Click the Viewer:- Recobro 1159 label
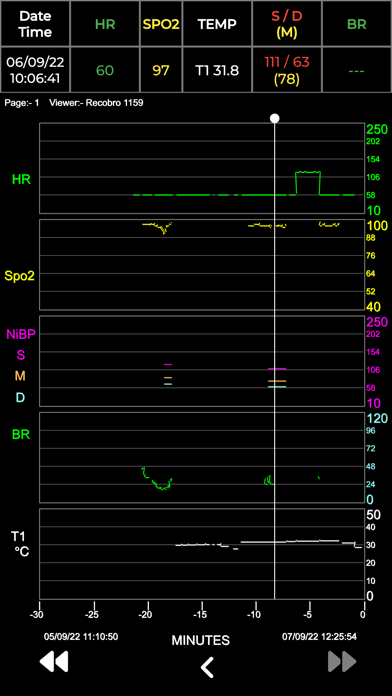The image size is (392, 696). coord(96,103)
